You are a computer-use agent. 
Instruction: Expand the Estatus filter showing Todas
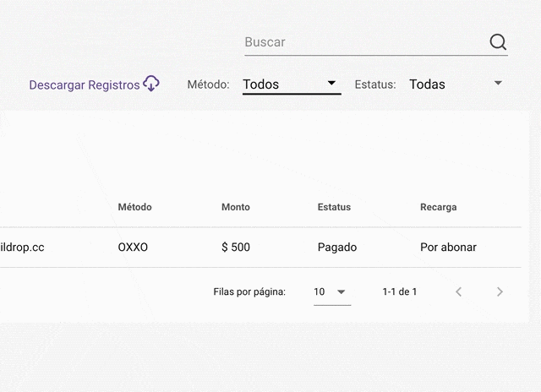[456, 84]
